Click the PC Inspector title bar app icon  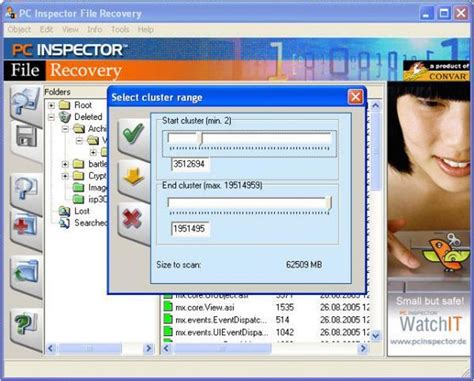coord(11,13)
